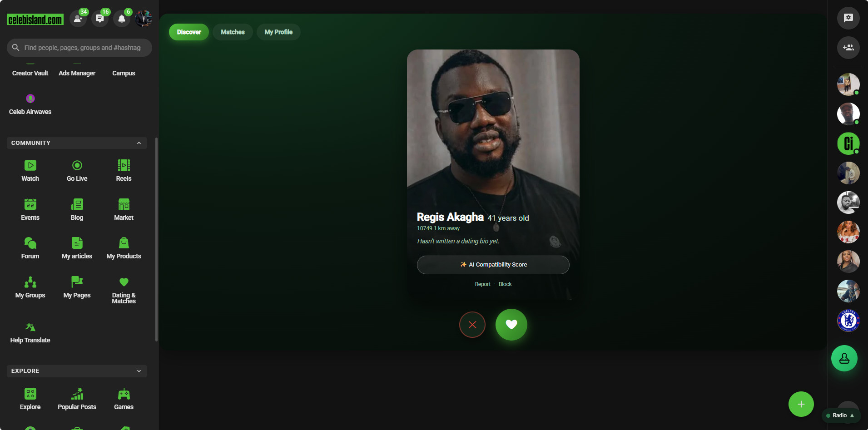Report Regis Akagha's profile
868x430 pixels.
[482, 284]
